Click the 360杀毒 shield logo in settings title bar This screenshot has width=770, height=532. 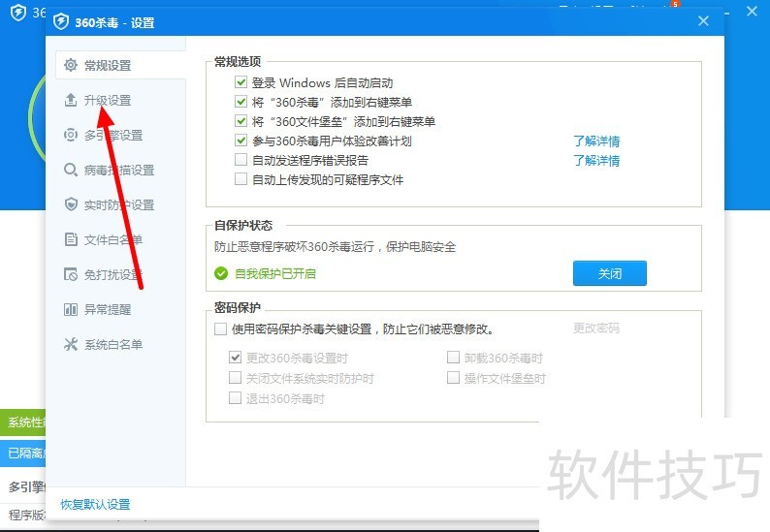tap(61, 22)
